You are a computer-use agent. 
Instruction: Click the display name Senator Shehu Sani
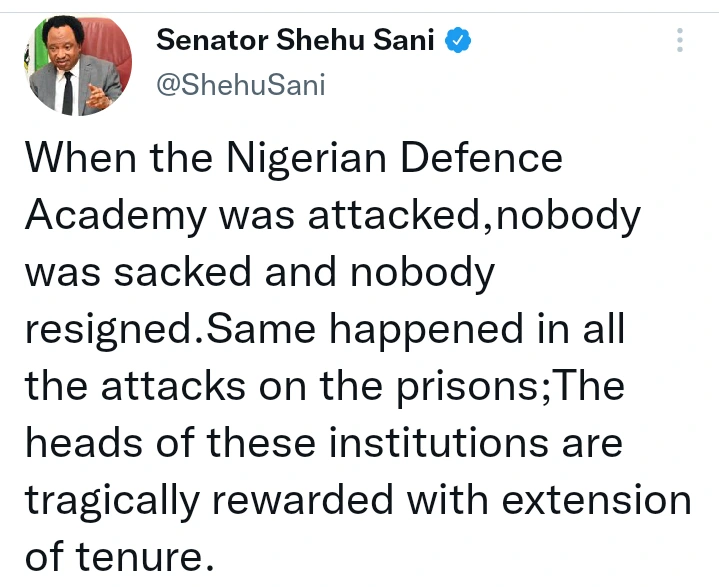297,42
